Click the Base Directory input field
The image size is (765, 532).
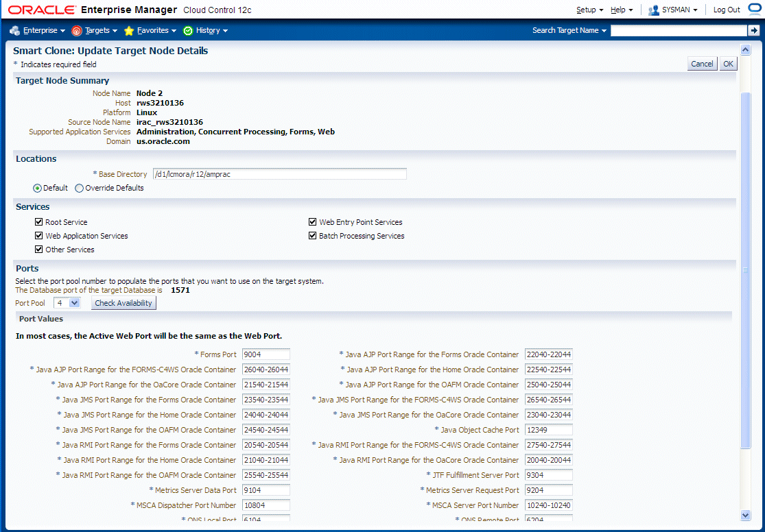tap(279, 174)
